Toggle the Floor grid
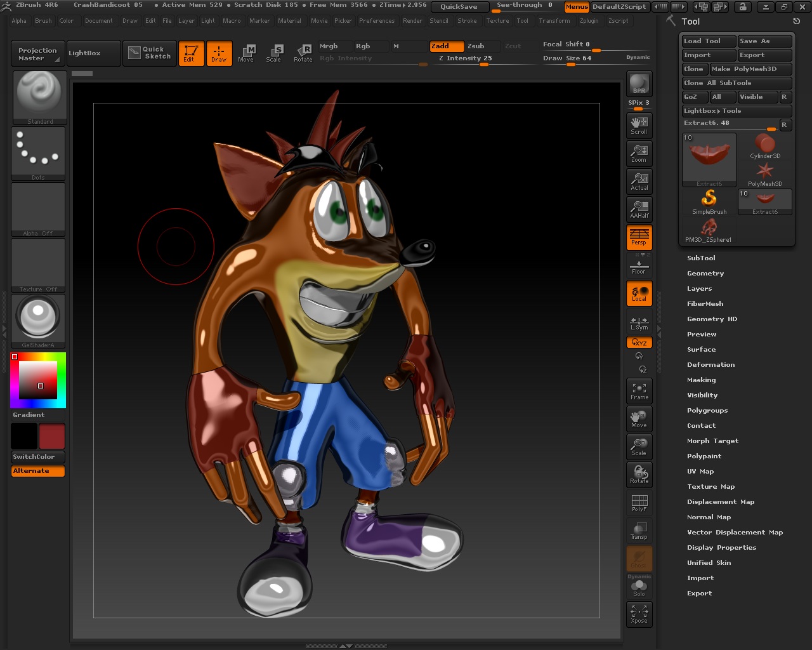 639,267
